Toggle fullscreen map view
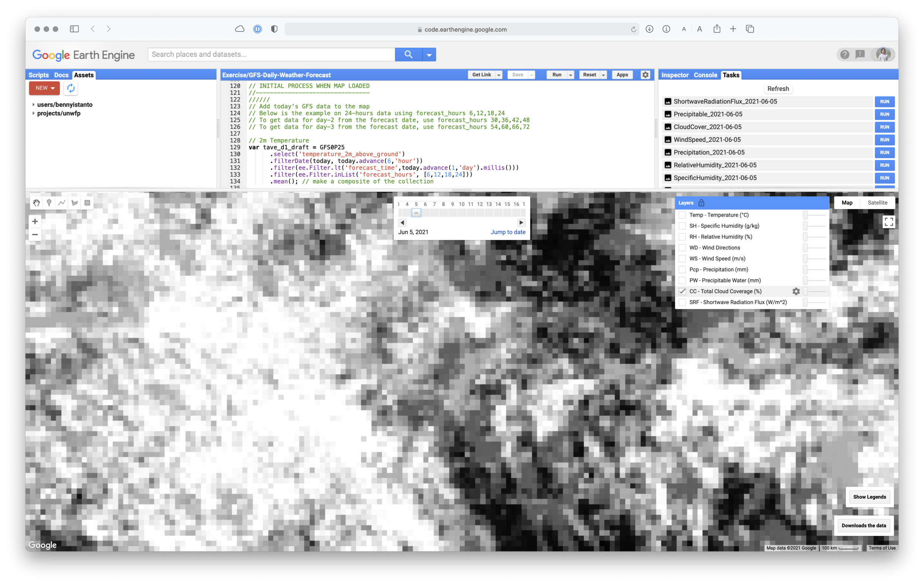This screenshot has width=924, height=585. point(889,222)
